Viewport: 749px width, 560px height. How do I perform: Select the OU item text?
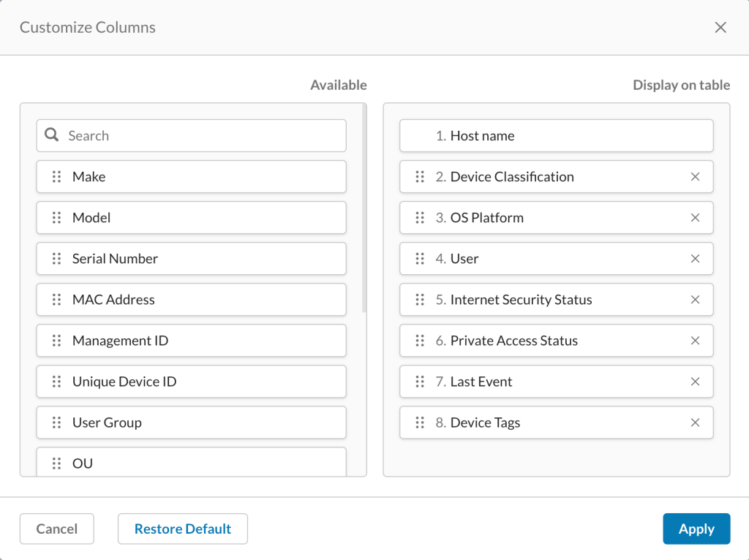tap(83, 463)
